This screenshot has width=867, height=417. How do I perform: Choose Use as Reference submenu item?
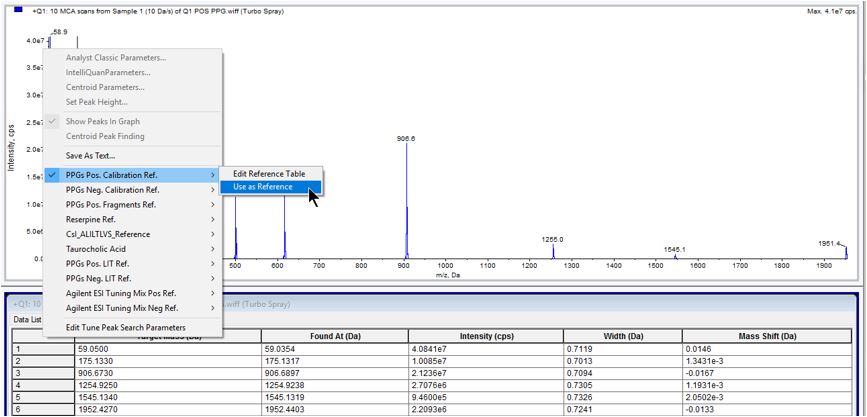(269, 187)
